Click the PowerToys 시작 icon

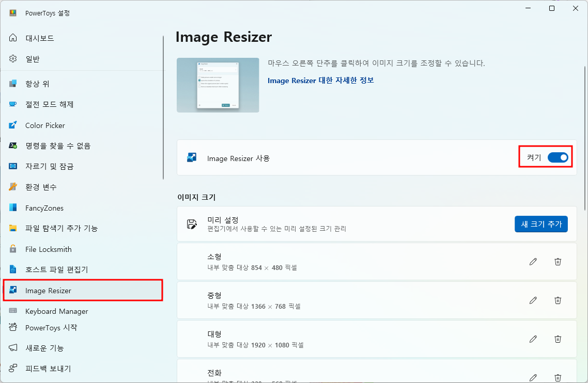[13, 327]
